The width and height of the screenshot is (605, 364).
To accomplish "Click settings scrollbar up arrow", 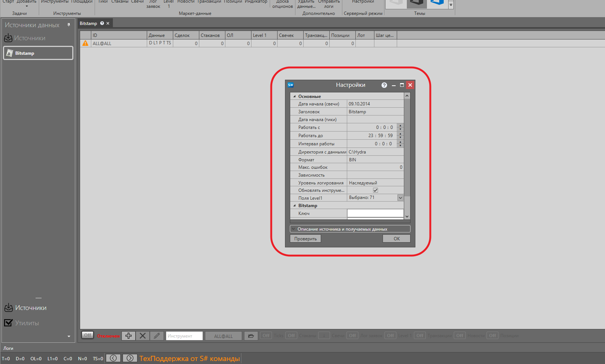I will 407,96.
